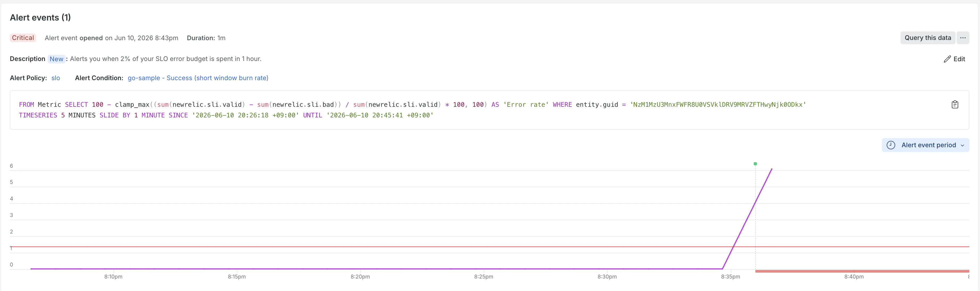
Task: Click the clock icon in period selector
Action: [x=891, y=145]
